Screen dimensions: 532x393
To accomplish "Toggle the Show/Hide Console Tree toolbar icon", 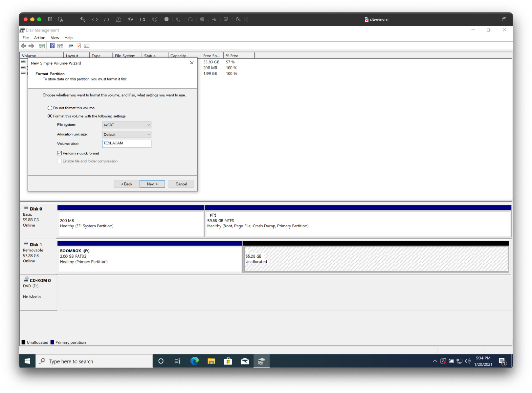I will [42, 46].
